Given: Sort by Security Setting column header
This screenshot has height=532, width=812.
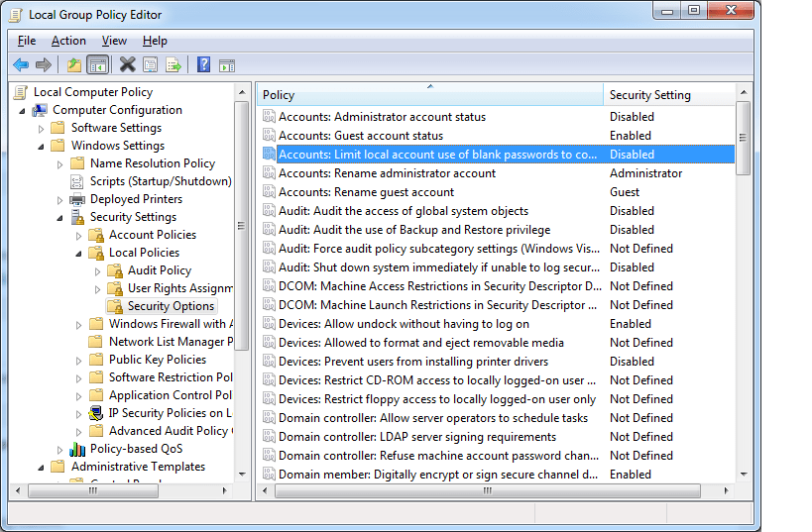Looking at the screenshot, I should point(669,95).
